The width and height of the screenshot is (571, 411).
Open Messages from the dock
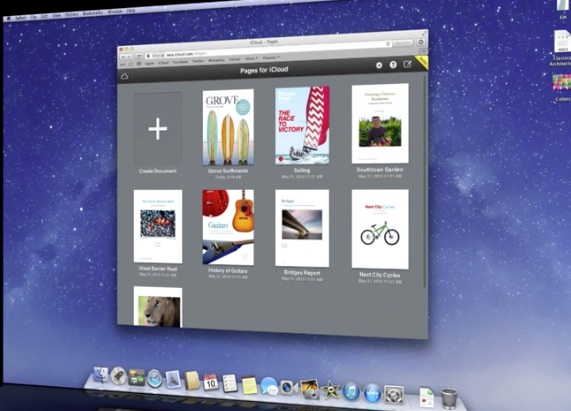269,386
